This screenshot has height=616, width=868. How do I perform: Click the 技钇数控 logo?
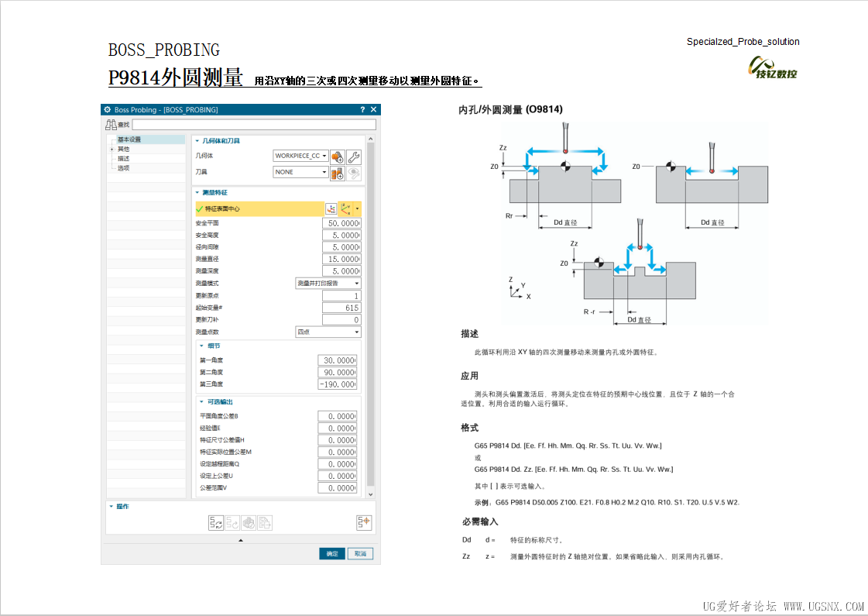(x=773, y=68)
